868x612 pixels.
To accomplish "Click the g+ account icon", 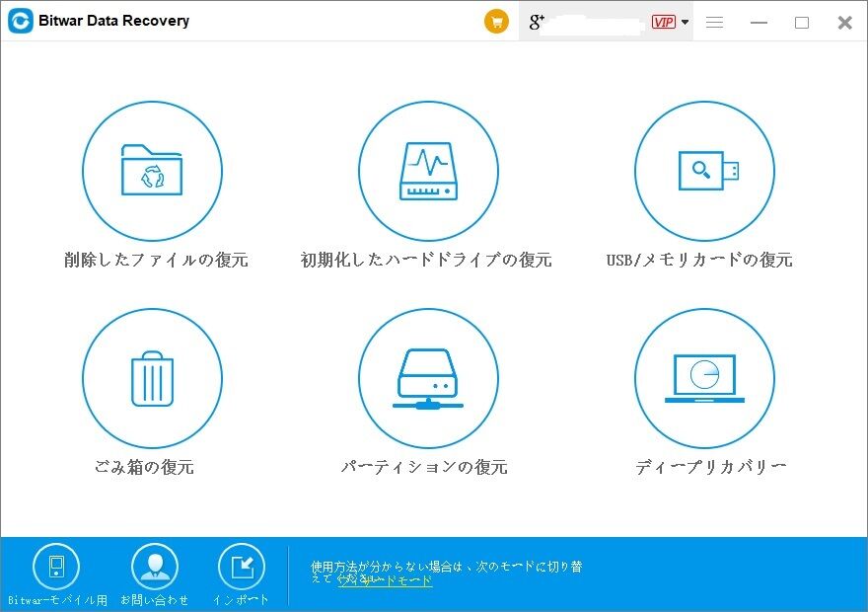I will (x=536, y=21).
